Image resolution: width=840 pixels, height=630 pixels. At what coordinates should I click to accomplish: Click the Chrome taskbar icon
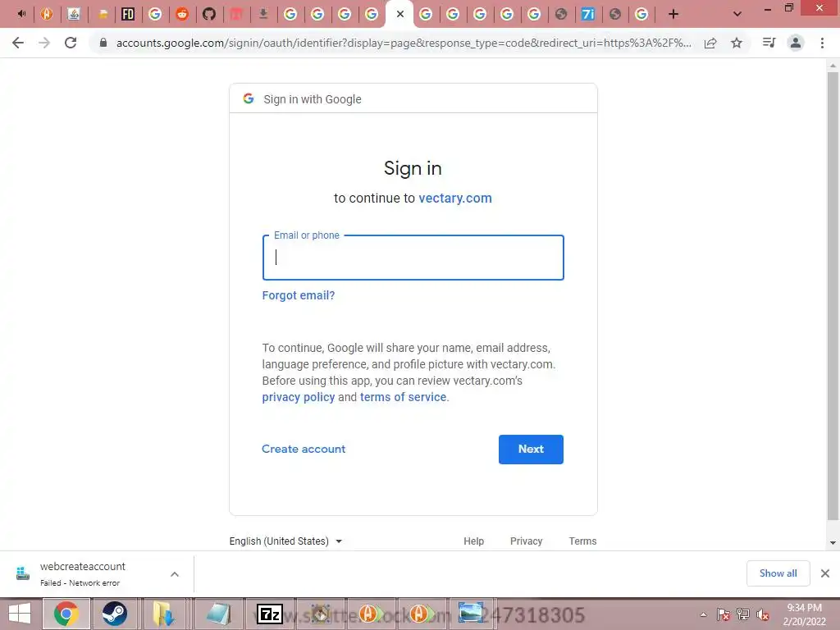(66, 614)
